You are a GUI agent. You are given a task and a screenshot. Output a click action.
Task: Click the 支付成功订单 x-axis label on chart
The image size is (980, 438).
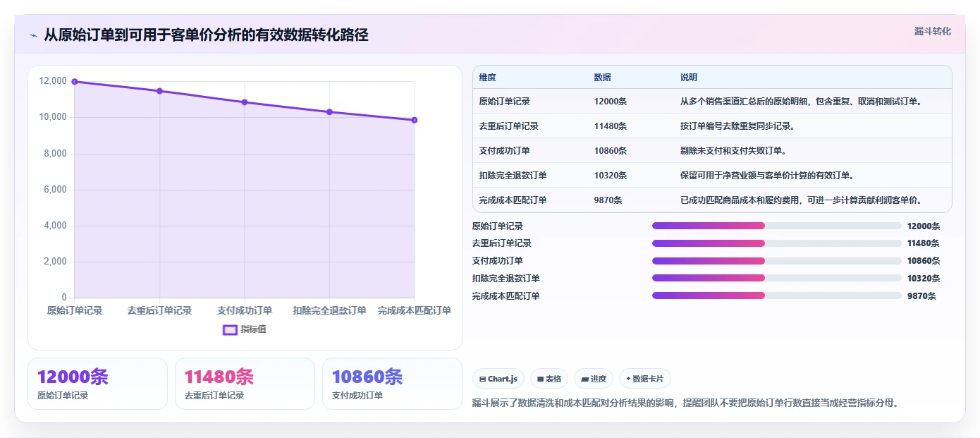pos(245,310)
